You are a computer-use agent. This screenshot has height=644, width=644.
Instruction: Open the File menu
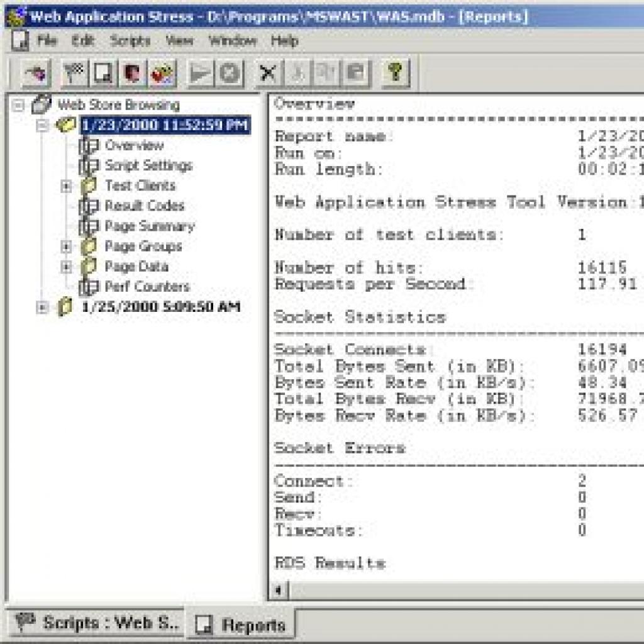pos(47,41)
